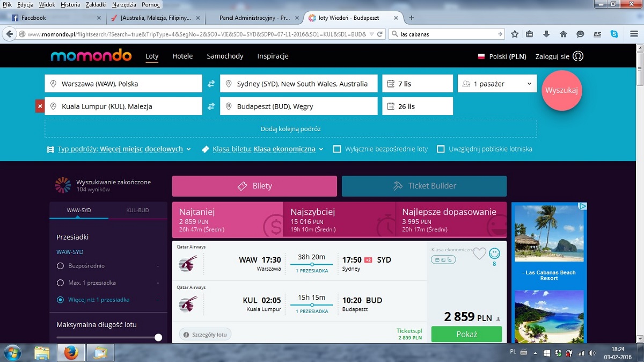Image resolution: width=644 pixels, height=362 pixels.
Task: Click the momondo logo
Action: pyautogui.click(x=91, y=56)
